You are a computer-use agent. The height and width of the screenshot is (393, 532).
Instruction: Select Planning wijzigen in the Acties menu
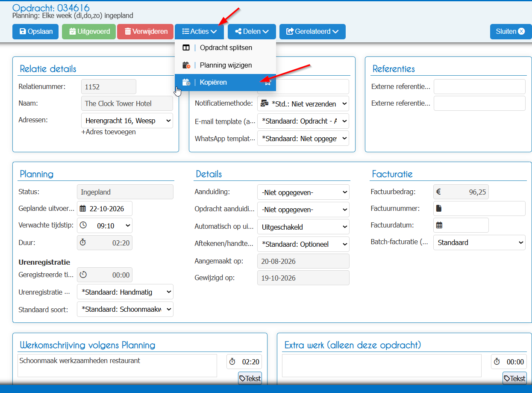[x=225, y=65]
